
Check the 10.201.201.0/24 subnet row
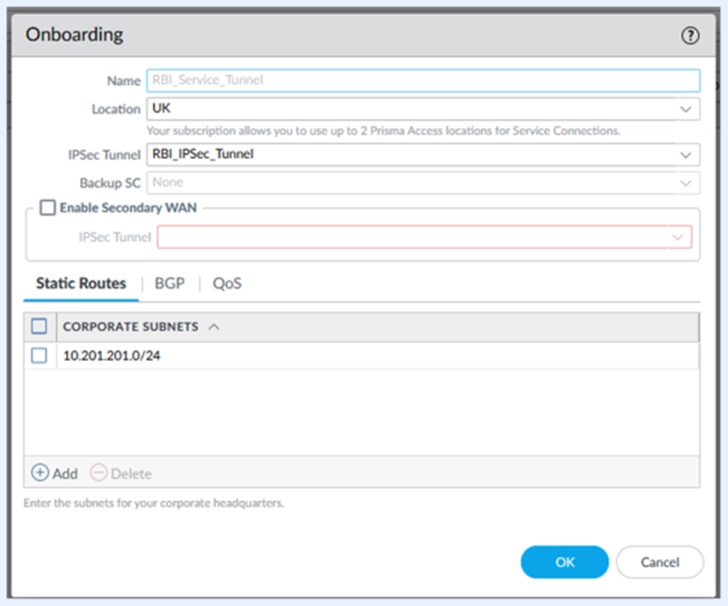coord(40,355)
